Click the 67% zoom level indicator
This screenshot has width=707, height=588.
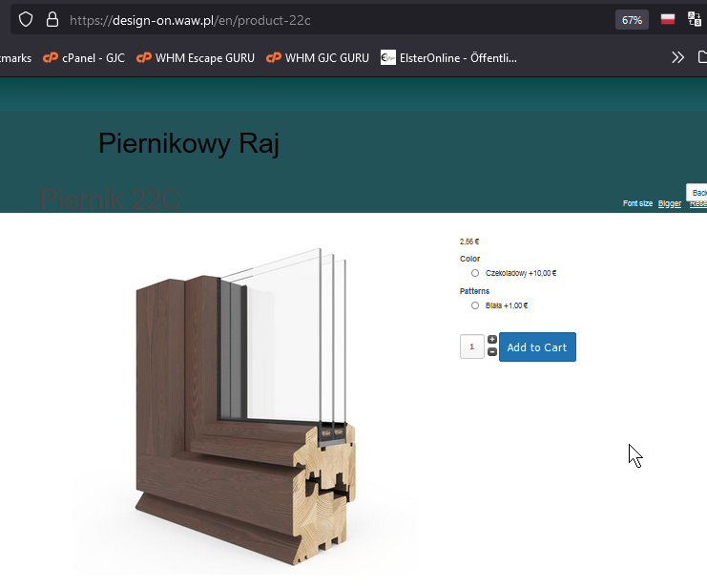point(632,20)
